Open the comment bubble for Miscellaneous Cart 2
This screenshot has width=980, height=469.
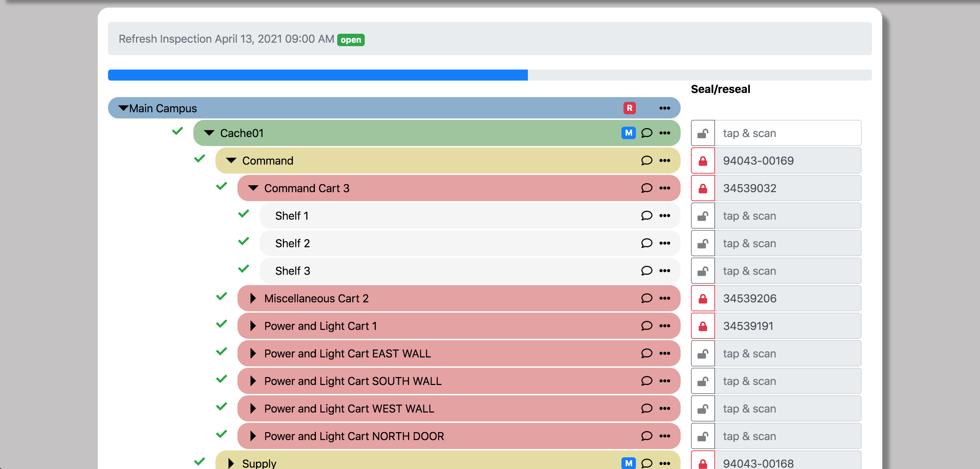coord(646,298)
